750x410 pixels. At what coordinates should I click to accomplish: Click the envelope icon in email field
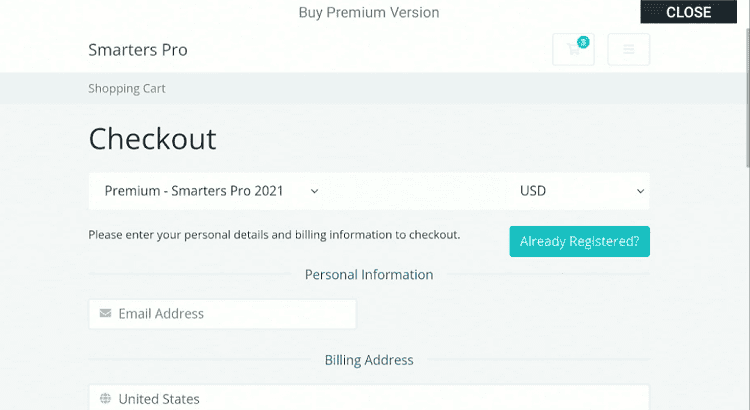pos(105,314)
